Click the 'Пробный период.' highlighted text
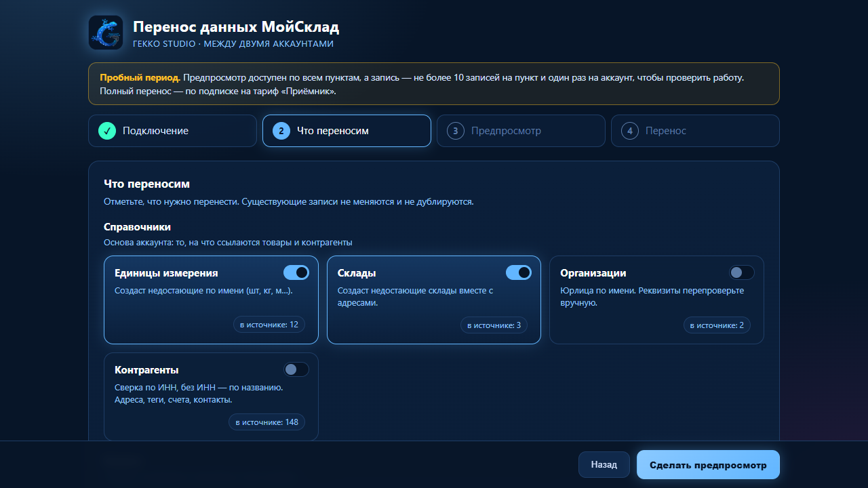The height and width of the screenshot is (488, 868). (140, 77)
